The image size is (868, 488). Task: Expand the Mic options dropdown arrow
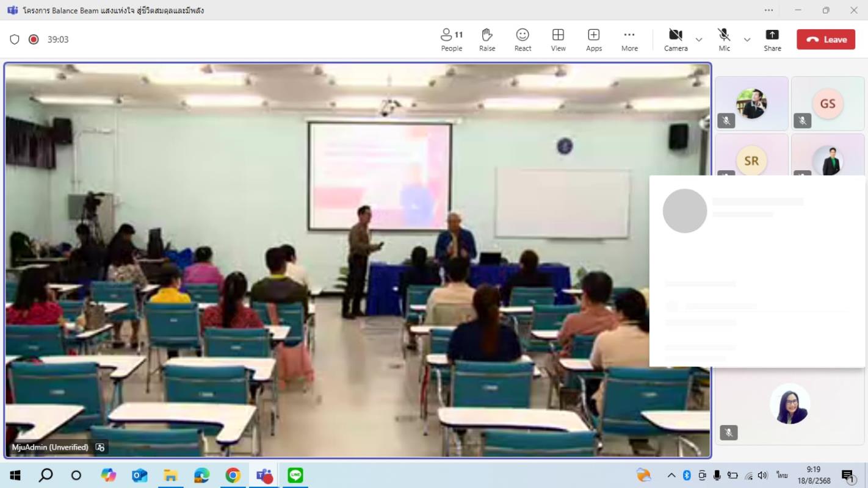pyautogui.click(x=747, y=40)
